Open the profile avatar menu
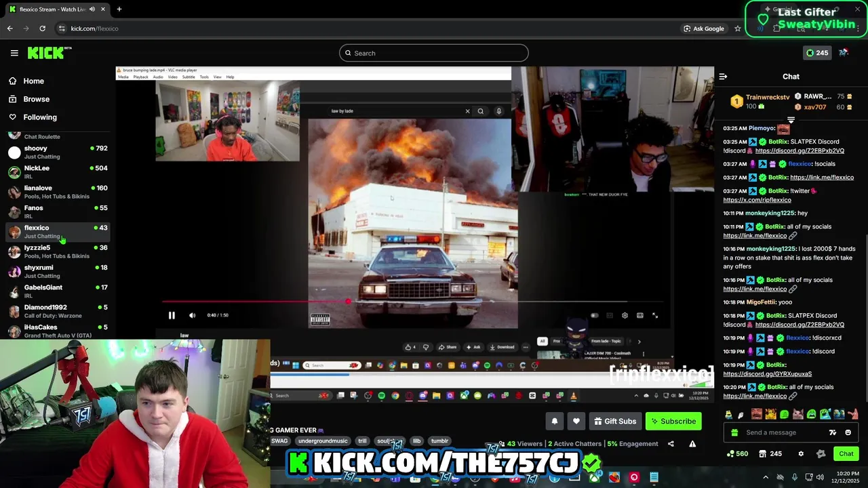The image size is (868, 488). click(x=844, y=53)
